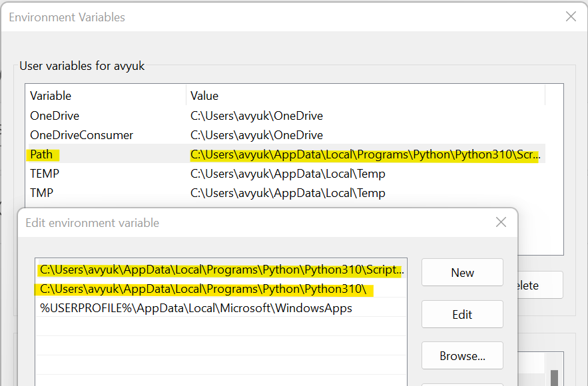Screen dimensions: 588x386
Task: Click the New button
Action: coord(462,273)
